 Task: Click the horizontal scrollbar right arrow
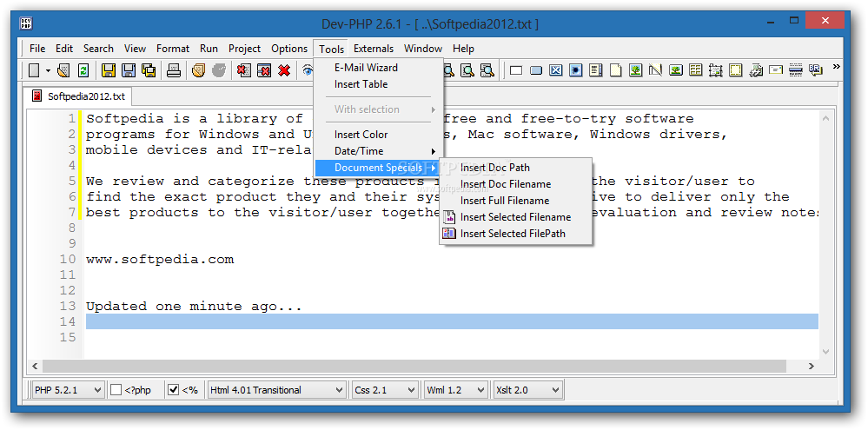click(x=812, y=367)
